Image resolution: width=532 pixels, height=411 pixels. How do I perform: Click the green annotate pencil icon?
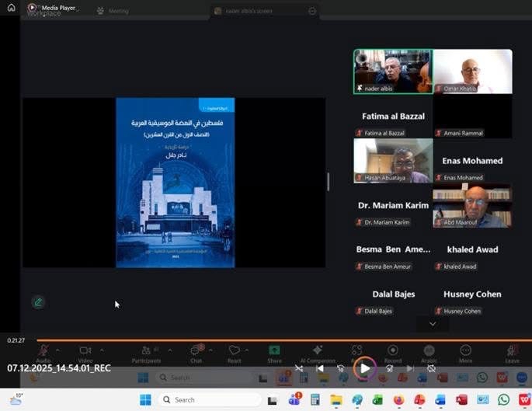[37, 302]
